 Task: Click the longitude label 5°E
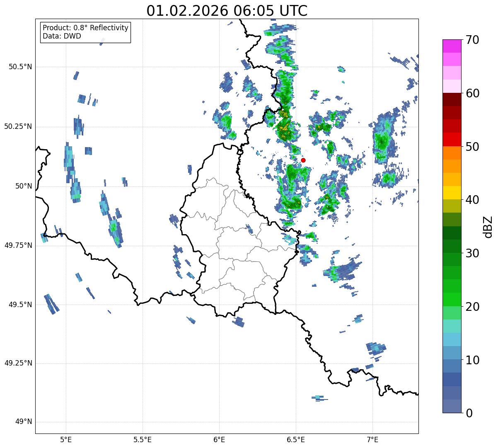click(66, 439)
